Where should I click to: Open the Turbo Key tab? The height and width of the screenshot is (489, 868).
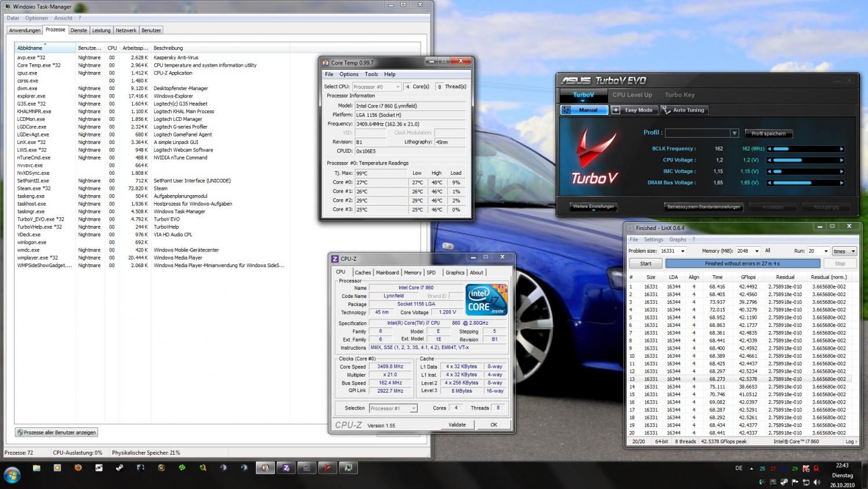click(680, 95)
